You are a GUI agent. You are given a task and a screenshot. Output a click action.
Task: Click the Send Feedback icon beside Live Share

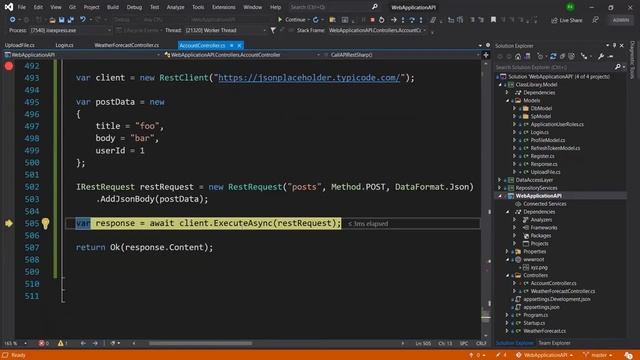[596, 20]
